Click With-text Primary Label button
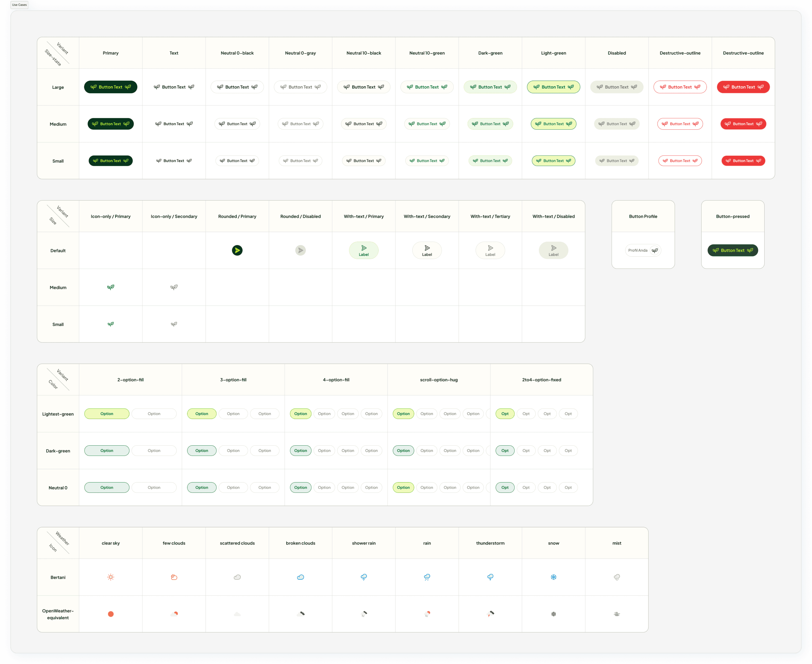 coord(364,250)
